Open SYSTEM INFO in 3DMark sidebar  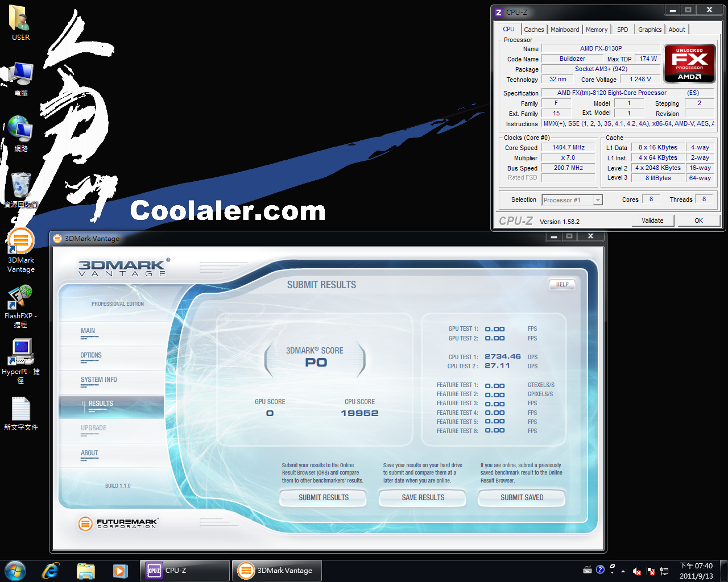111,383
